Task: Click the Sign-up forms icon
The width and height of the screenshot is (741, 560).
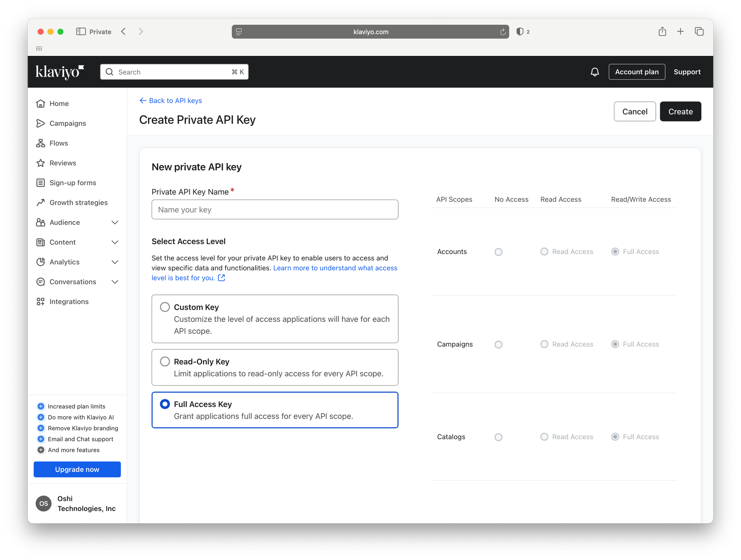Action: point(41,183)
